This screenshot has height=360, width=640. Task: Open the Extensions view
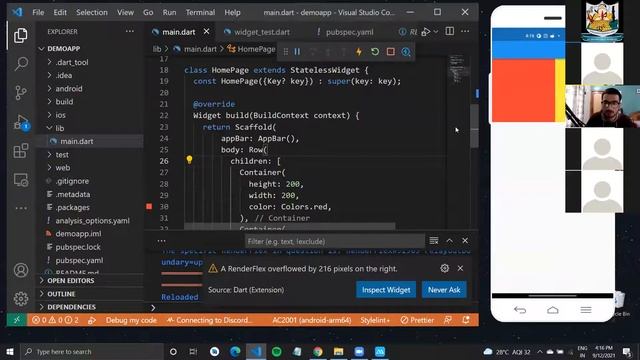[20, 151]
